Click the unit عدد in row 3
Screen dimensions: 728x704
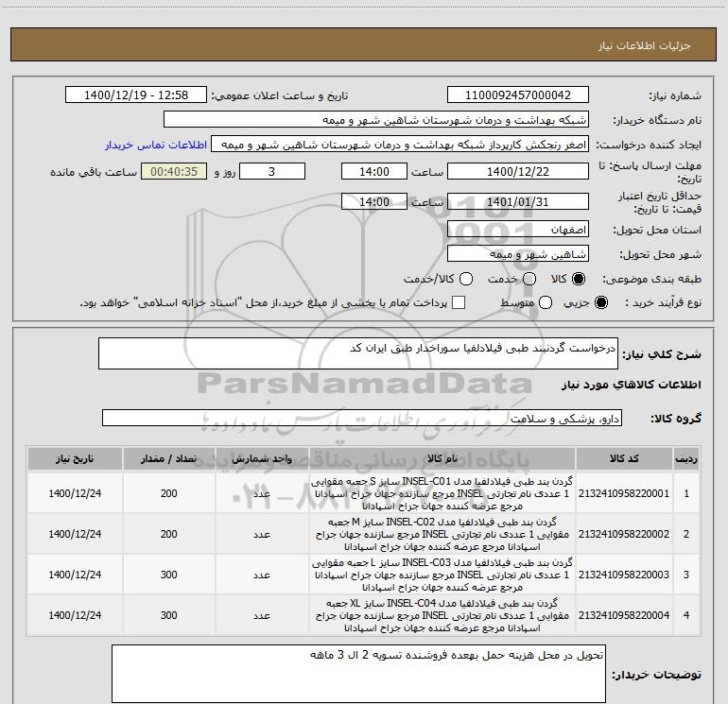click(x=262, y=575)
